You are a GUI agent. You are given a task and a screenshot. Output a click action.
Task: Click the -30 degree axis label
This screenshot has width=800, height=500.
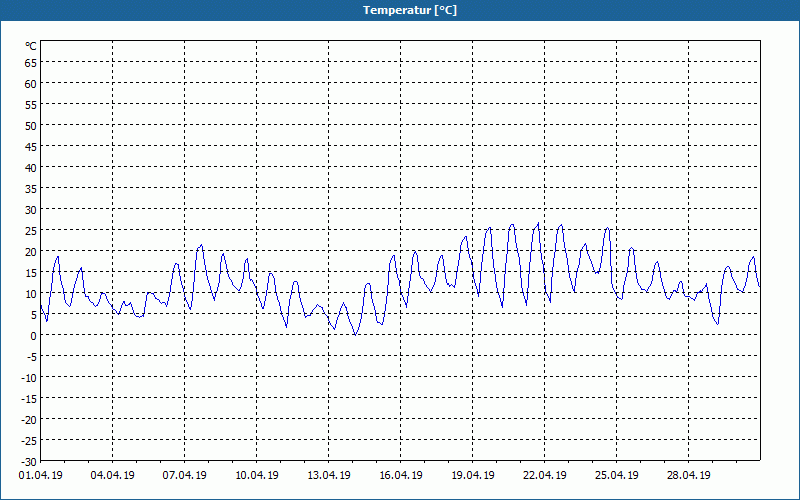[29, 462]
